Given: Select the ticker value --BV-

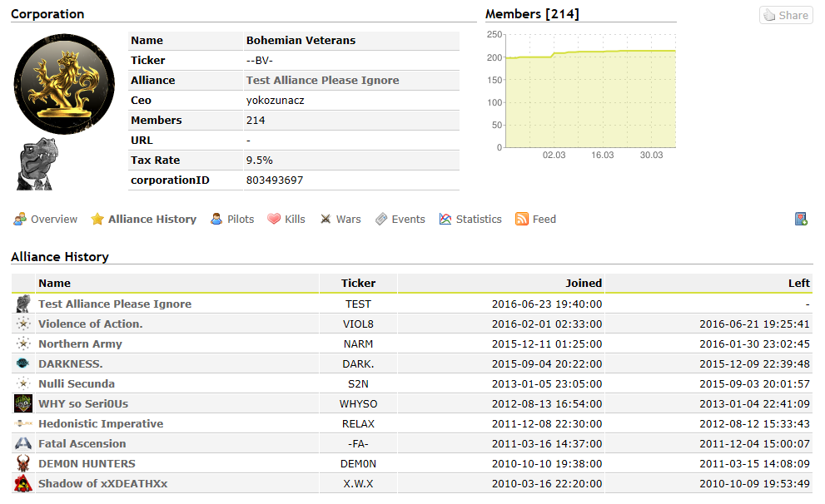Looking at the screenshot, I should tap(260, 61).
